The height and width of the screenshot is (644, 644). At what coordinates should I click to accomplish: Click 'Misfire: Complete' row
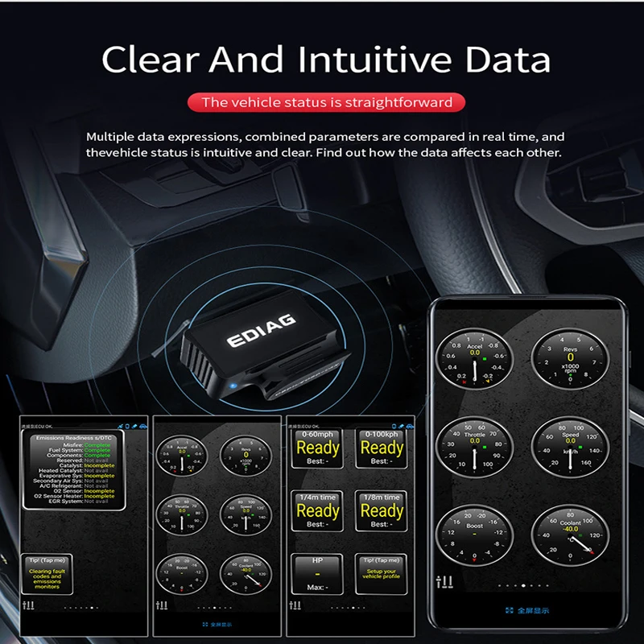87,445
